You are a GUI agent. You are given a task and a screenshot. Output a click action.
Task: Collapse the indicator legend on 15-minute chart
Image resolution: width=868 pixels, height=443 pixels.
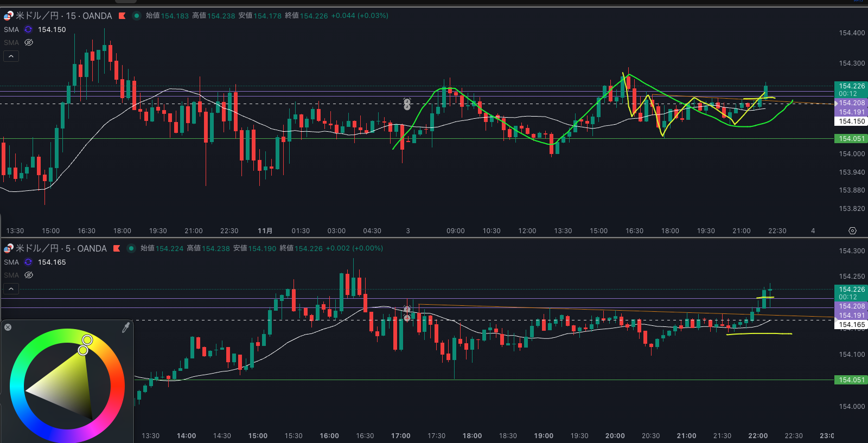(x=11, y=56)
